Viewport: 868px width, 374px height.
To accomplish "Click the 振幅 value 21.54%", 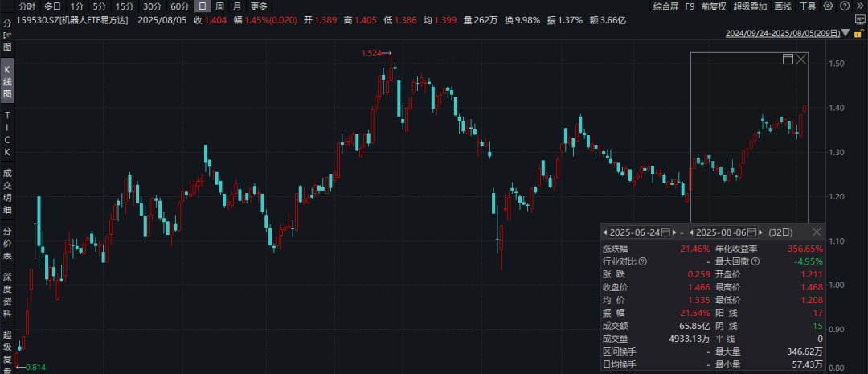I will [695, 313].
